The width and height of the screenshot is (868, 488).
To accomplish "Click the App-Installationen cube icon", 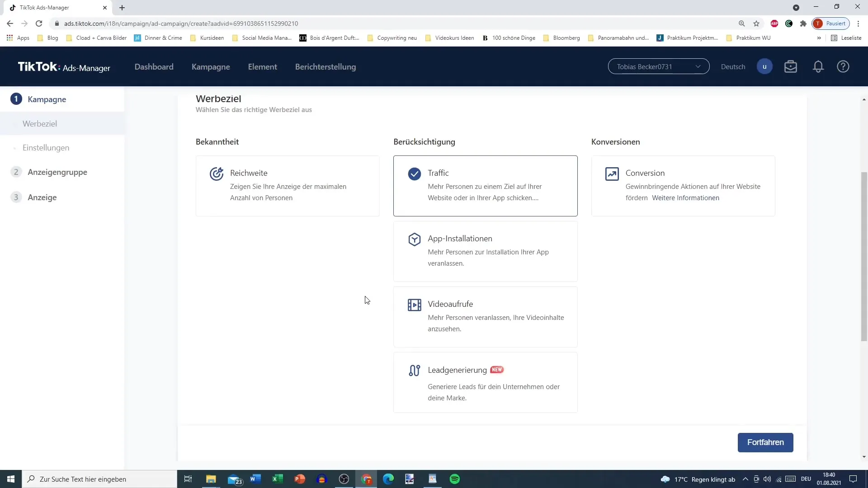I will (x=414, y=239).
